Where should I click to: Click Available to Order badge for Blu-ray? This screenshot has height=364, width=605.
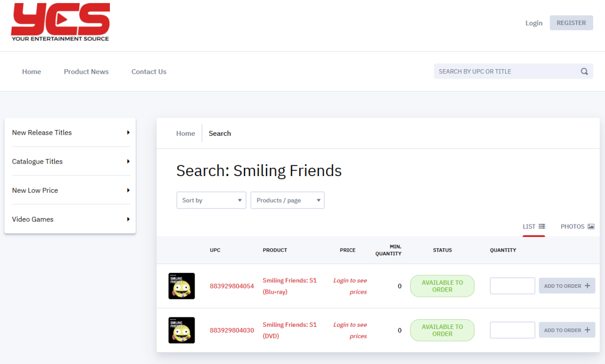pyautogui.click(x=442, y=286)
